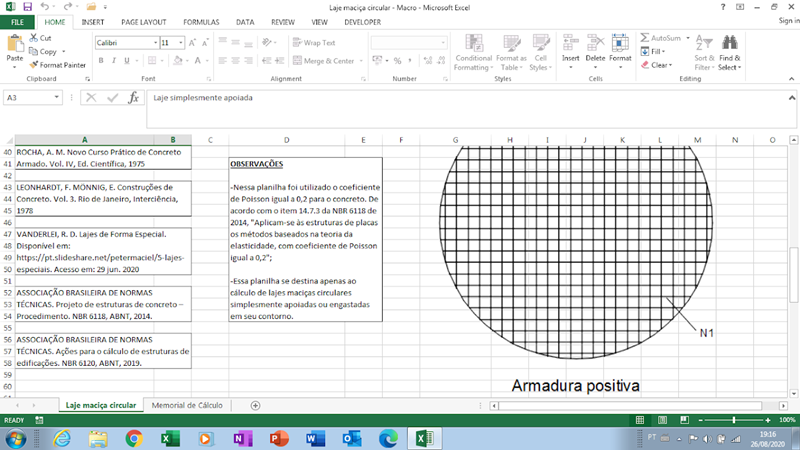The image size is (800, 450).
Task: Open PowerPoint from the taskbar
Action: [x=279, y=438]
